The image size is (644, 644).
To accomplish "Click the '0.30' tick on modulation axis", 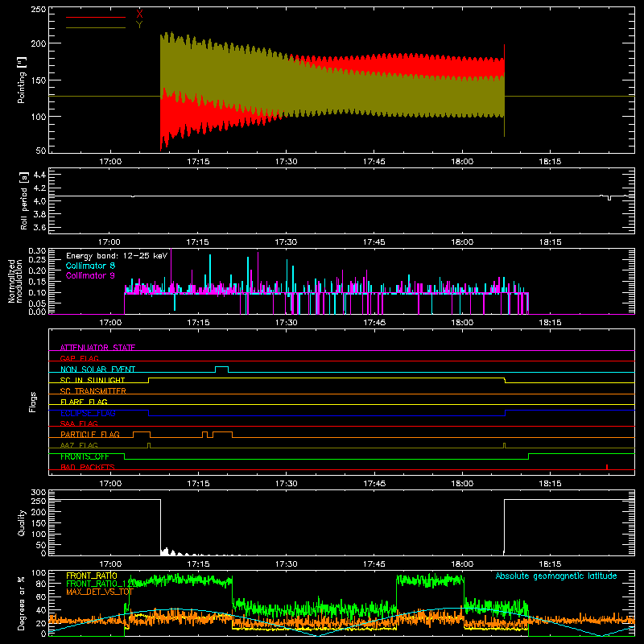I will point(37,250).
